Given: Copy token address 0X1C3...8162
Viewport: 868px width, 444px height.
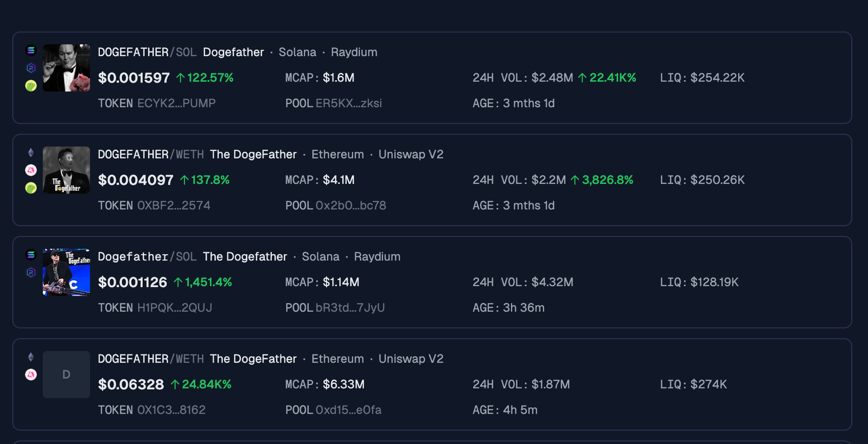Looking at the screenshot, I should pyautogui.click(x=171, y=410).
